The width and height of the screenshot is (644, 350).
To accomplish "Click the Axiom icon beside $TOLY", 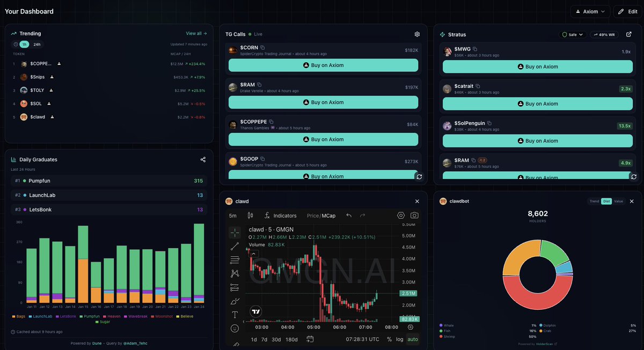I will point(51,90).
